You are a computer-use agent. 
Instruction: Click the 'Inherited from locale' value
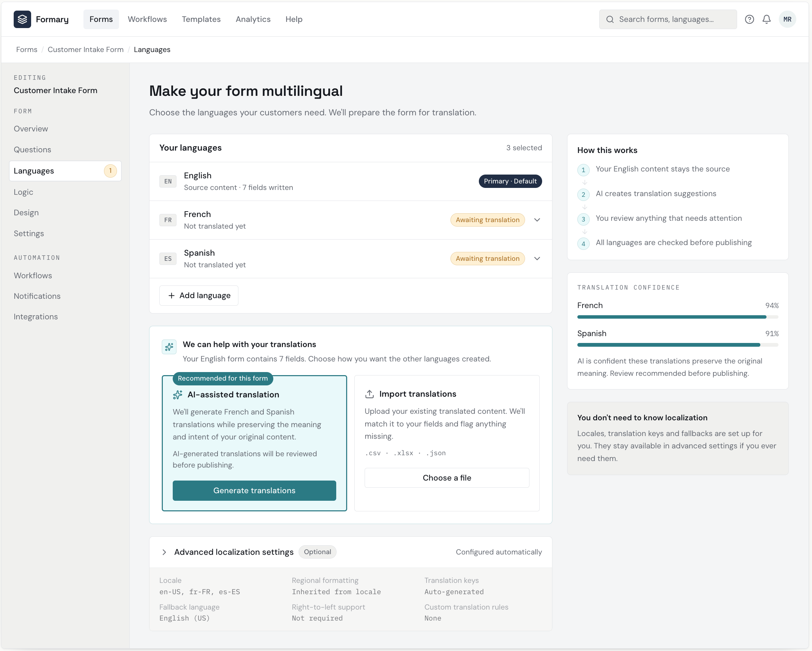pyautogui.click(x=336, y=592)
